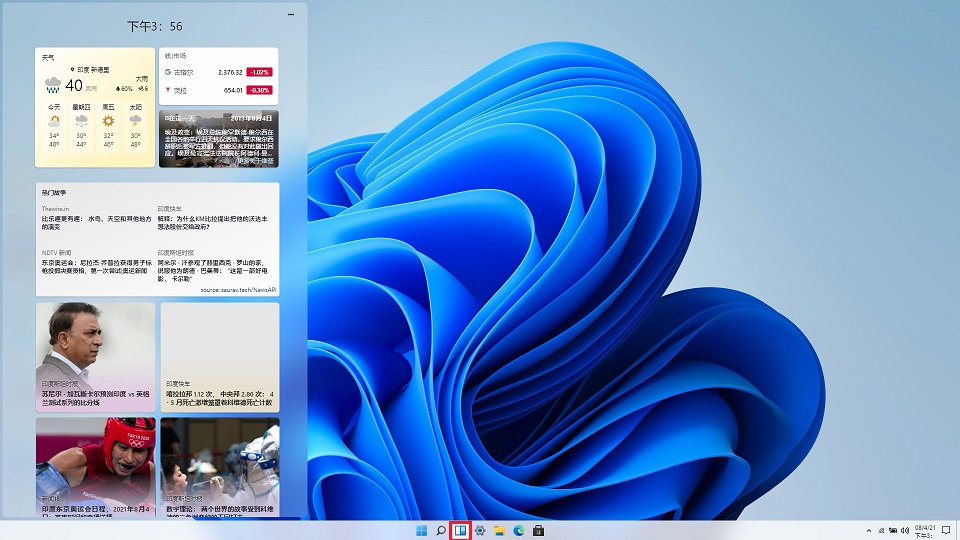The width and height of the screenshot is (960, 540).
Task: Click the Tesla stock row icon
Action: 168,90
